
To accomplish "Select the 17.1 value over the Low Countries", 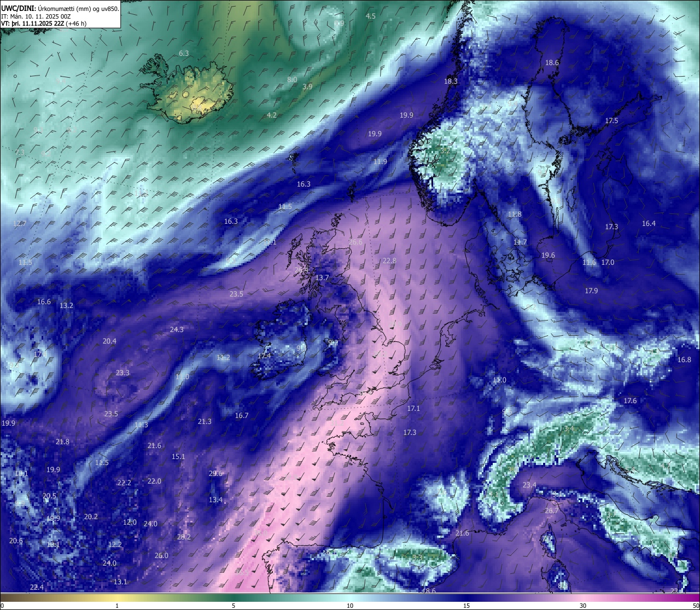I will [413, 408].
